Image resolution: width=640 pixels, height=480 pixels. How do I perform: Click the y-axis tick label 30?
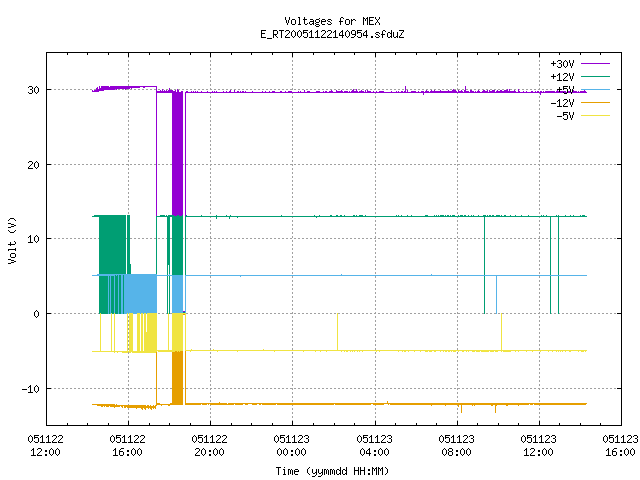coord(33,90)
